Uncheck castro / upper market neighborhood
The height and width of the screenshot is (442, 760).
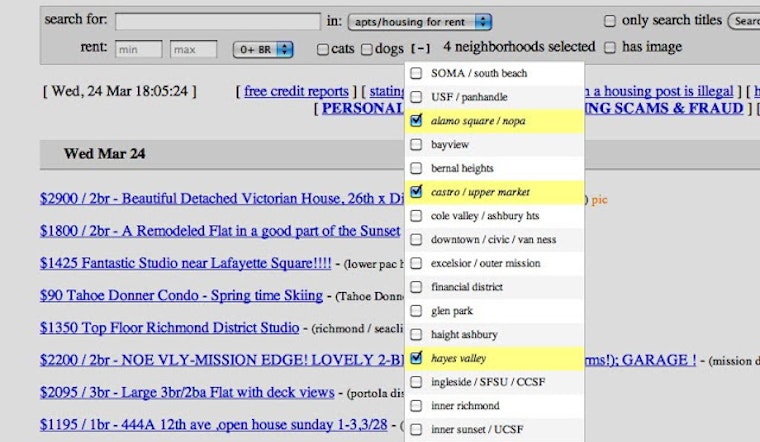416,191
